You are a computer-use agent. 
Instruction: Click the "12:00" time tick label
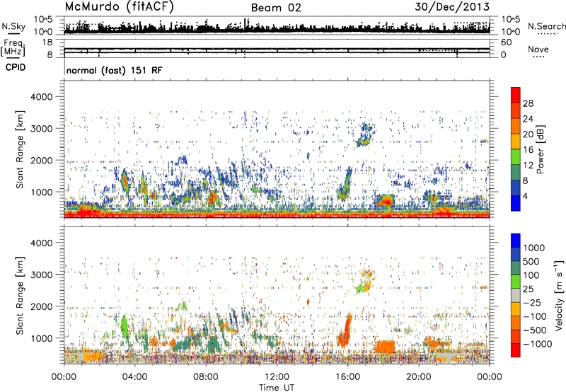click(277, 377)
